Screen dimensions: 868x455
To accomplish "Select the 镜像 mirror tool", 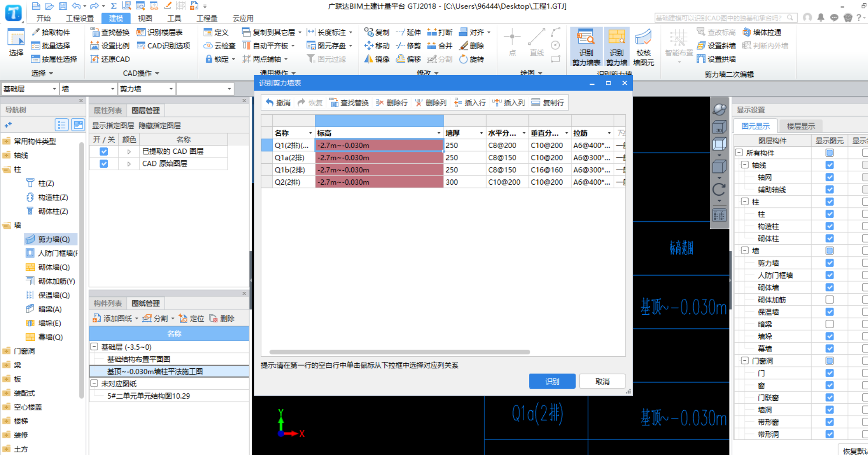I will coord(377,59).
